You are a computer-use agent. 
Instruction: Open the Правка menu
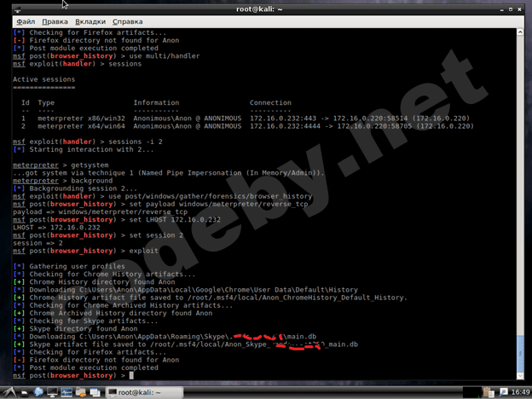(55, 21)
